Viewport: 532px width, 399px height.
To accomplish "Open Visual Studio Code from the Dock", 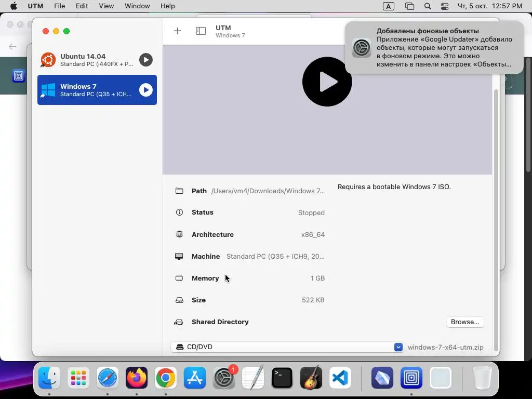I will pos(340,378).
